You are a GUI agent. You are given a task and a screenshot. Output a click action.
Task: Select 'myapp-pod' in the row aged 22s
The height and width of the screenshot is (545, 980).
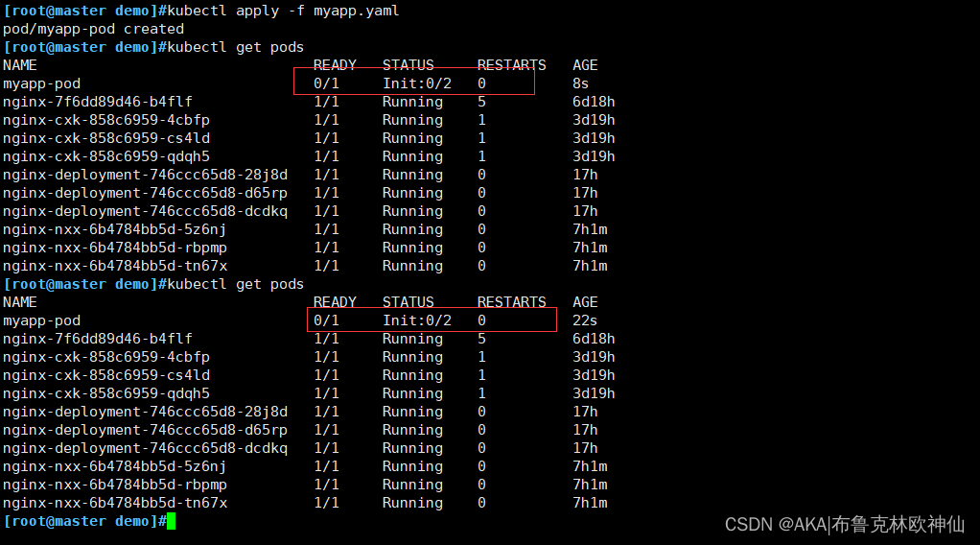pos(42,321)
